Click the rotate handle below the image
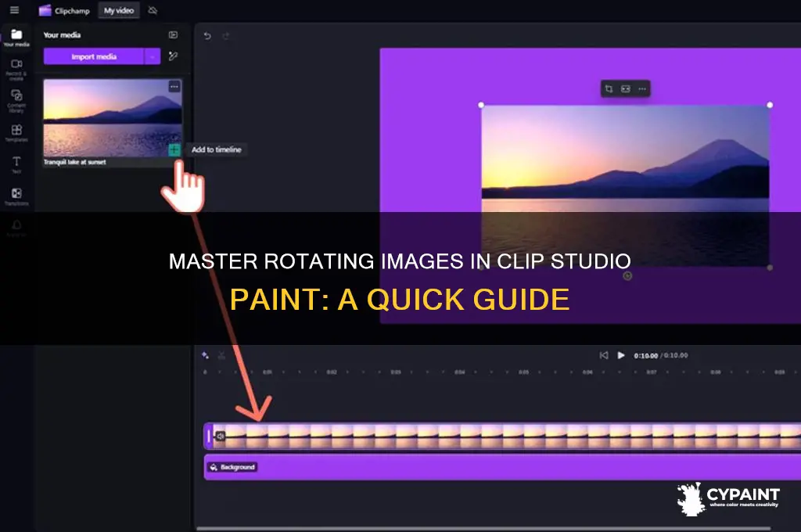 [627, 276]
